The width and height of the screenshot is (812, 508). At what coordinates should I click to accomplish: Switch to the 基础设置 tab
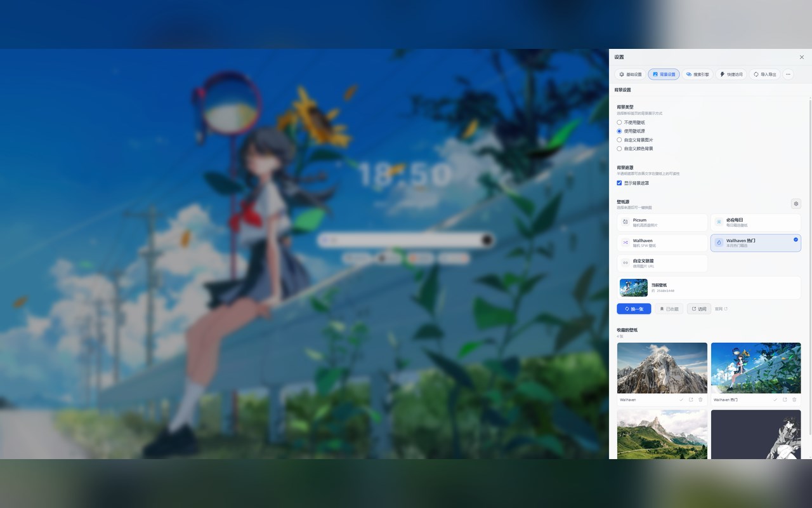tap(630, 74)
